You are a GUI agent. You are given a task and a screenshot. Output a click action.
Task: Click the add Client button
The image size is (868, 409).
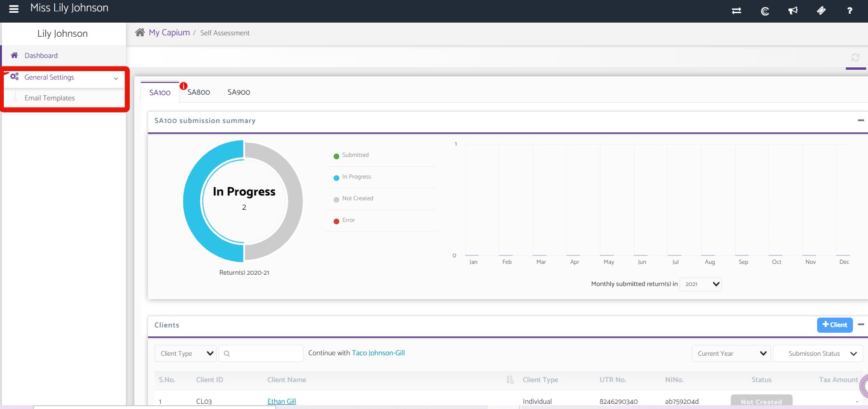pos(835,325)
